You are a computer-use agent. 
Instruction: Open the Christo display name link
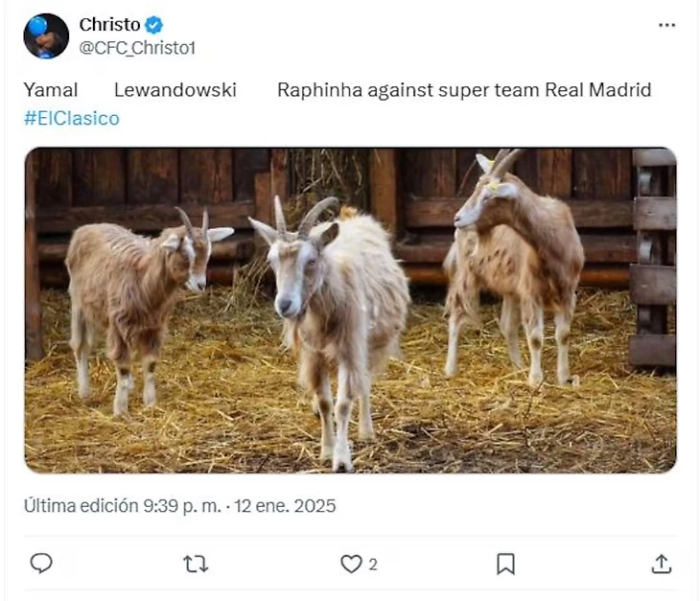coord(108,25)
